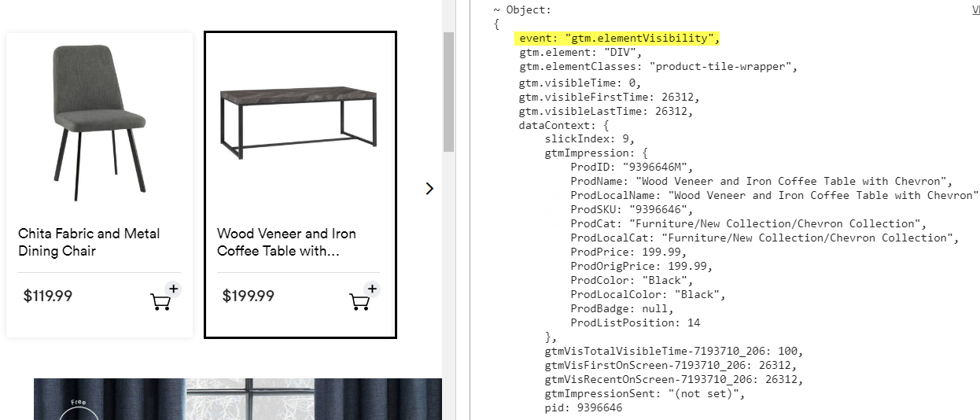
Task: Click gtm.visibleFirstTime: 26312 line
Action: [610, 97]
